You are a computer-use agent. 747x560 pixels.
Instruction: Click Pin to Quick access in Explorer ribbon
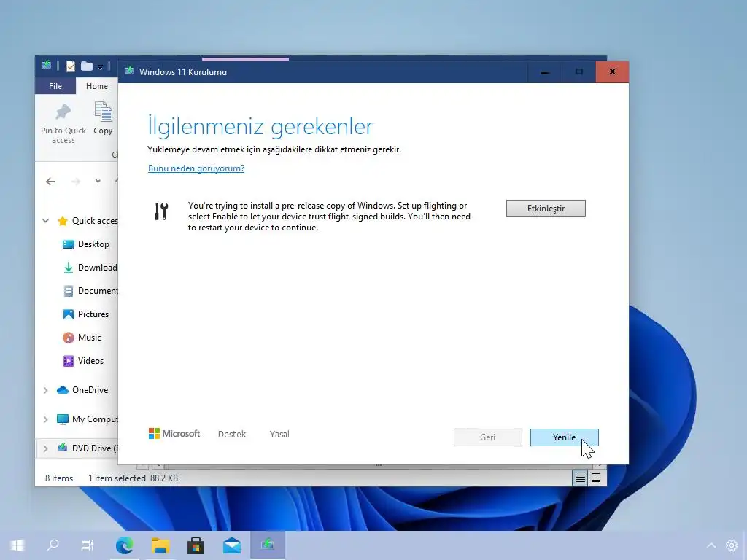tap(63, 123)
